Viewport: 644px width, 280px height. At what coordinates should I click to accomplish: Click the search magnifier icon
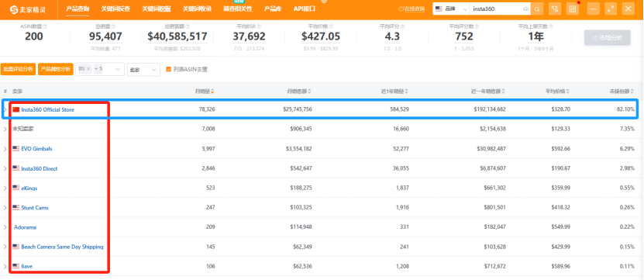pos(537,9)
